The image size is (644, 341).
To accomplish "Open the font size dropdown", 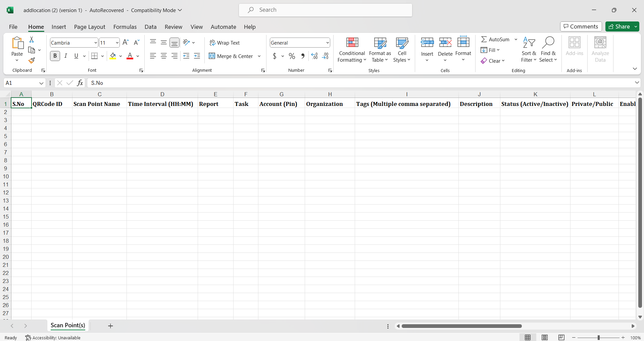I will 117,43.
